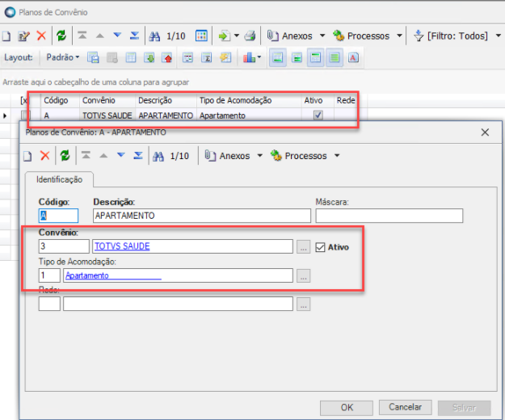Go to first record in main toolbar
Viewport: 505px width, 420px height.
[82, 36]
